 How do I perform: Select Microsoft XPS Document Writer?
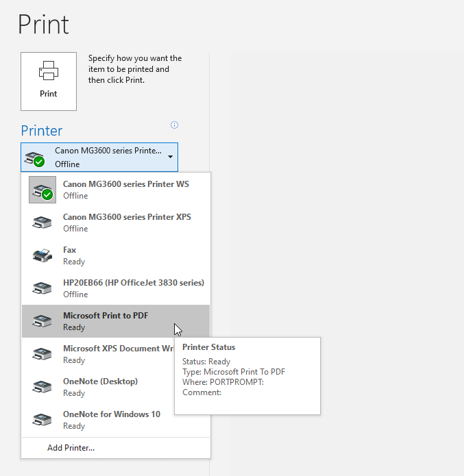click(x=98, y=354)
